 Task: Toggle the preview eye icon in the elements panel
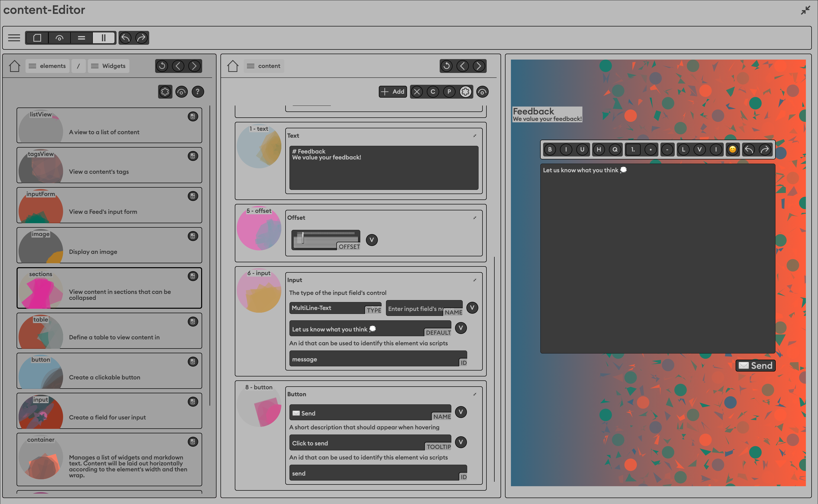(181, 92)
